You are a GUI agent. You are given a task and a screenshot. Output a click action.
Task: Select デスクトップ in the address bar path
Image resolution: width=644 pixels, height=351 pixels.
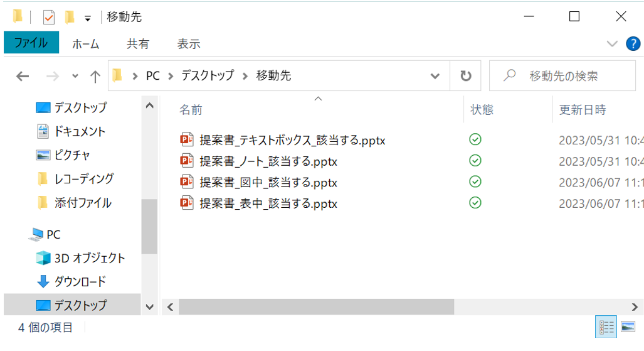(x=208, y=76)
